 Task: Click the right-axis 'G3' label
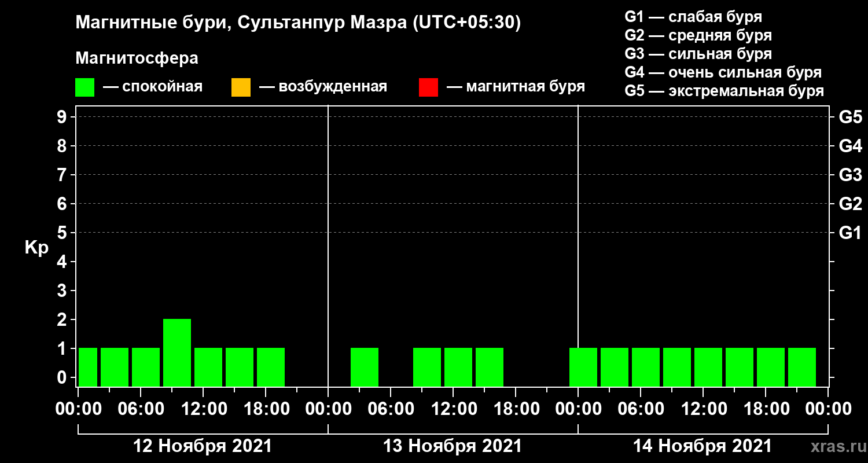click(x=851, y=175)
